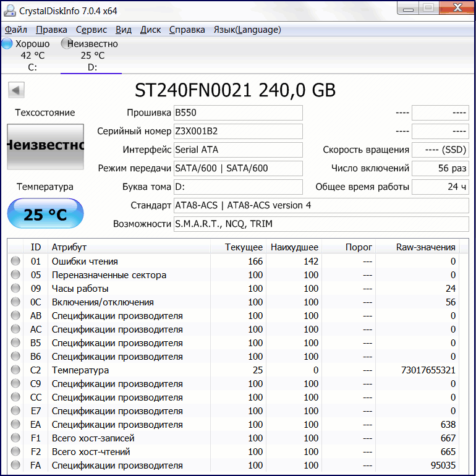Select the Переназначенные сектора attribute text
Viewport: 476px width, 476px height.
point(109,275)
